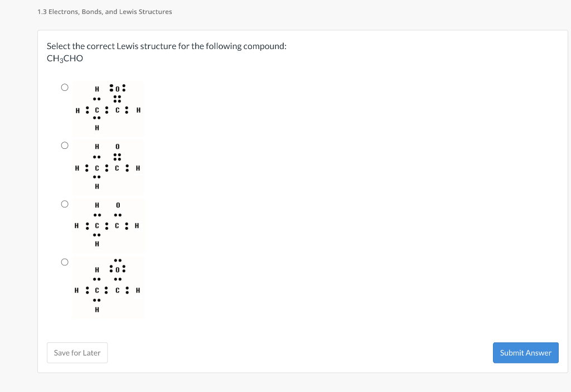Choose the second answer option radio button

pos(64,145)
